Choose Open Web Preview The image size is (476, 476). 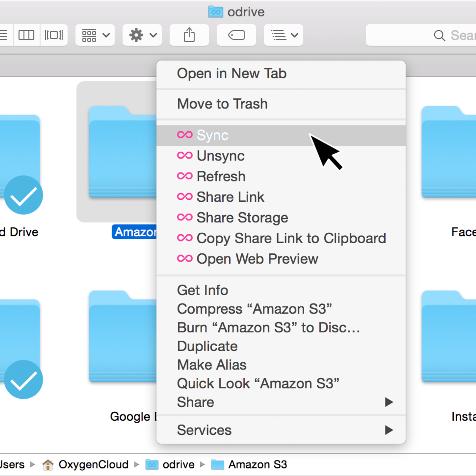coord(281,259)
